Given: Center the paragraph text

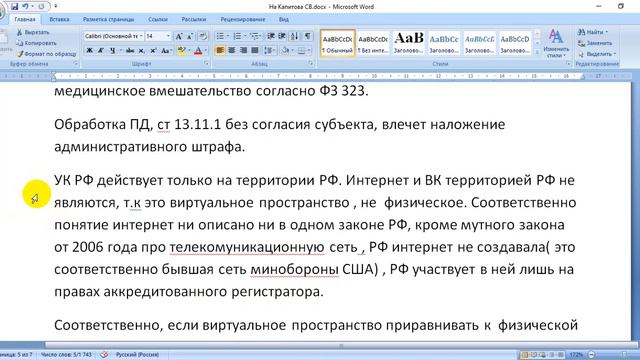Looking at the screenshot, I should click(231, 51).
